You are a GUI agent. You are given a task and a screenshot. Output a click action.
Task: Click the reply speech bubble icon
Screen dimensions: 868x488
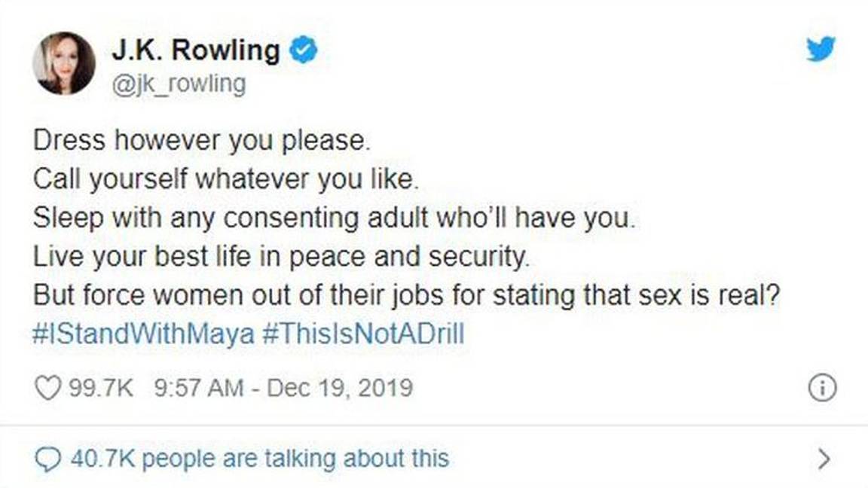coord(47,459)
